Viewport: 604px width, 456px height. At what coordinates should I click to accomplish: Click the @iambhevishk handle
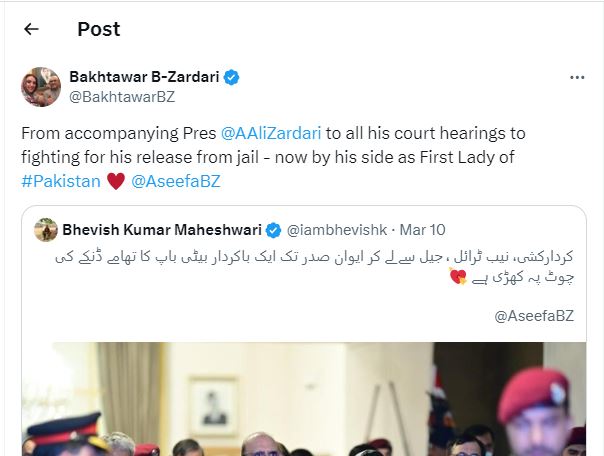click(337, 230)
